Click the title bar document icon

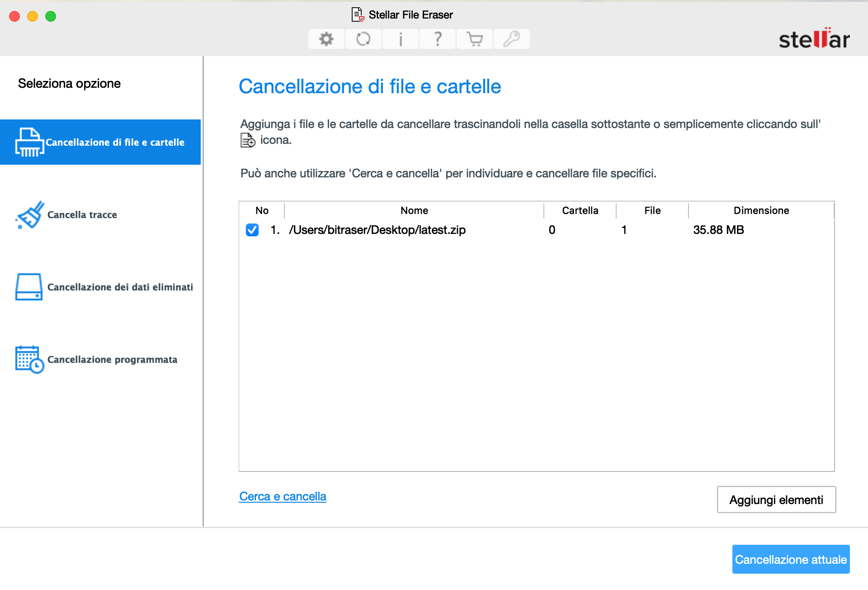point(358,15)
